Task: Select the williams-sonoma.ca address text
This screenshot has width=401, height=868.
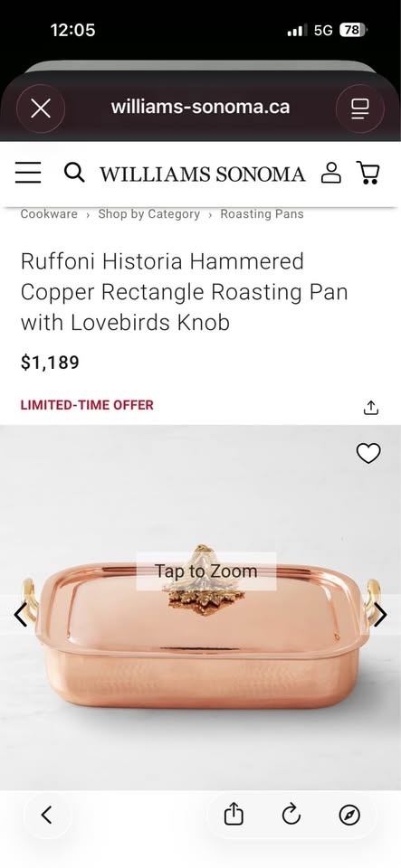Action: coord(201,107)
